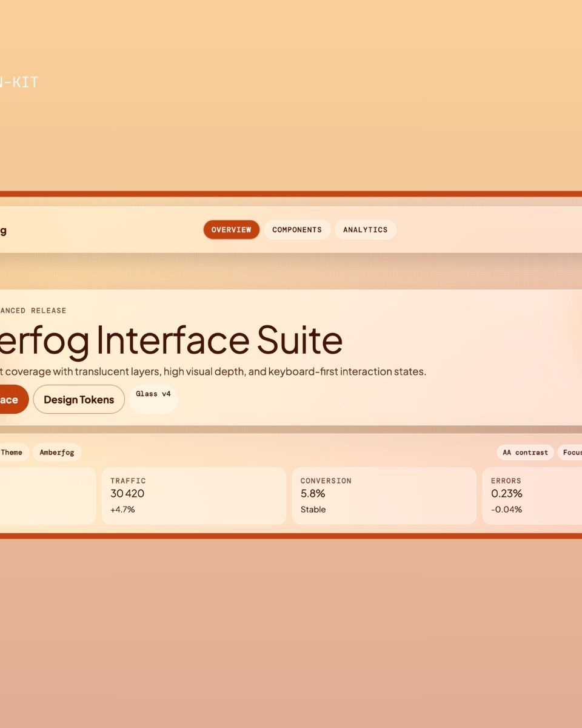Viewport: 582px width, 728px height.
Task: Open the Errors stat card
Action: click(532, 496)
